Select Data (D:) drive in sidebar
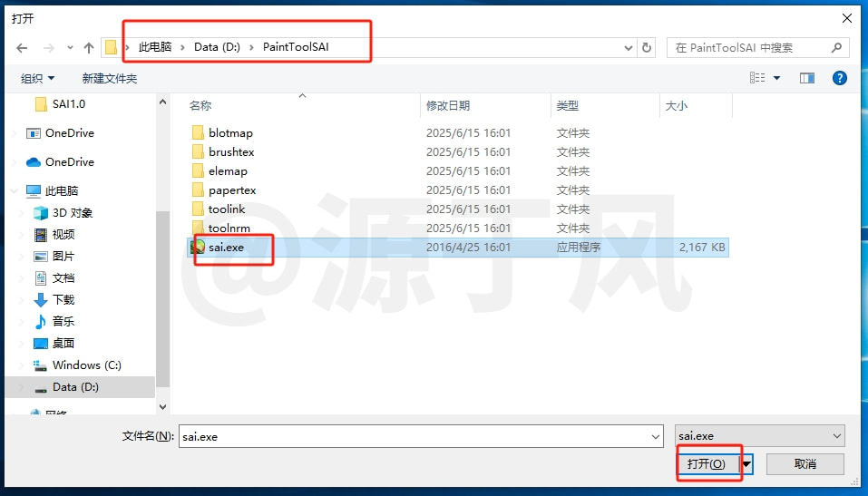 click(75, 387)
